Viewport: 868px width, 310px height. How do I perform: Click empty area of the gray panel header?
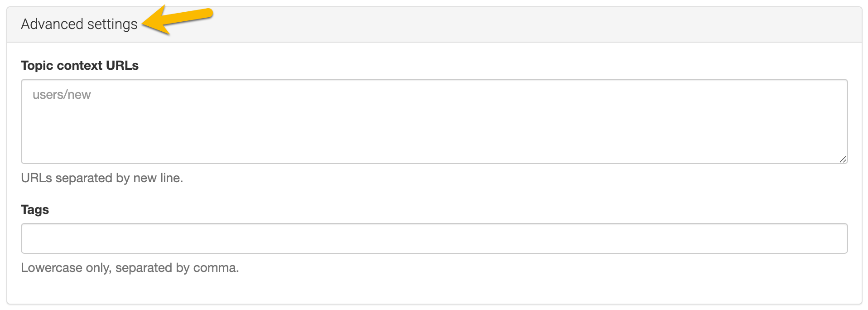[x=498, y=25]
